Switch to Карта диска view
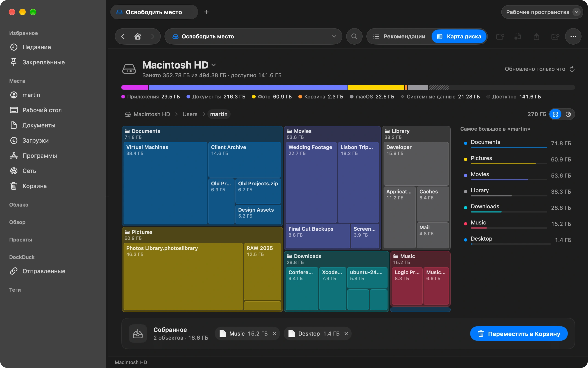The height and width of the screenshot is (368, 588). pyautogui.click(x=459, y=37)
